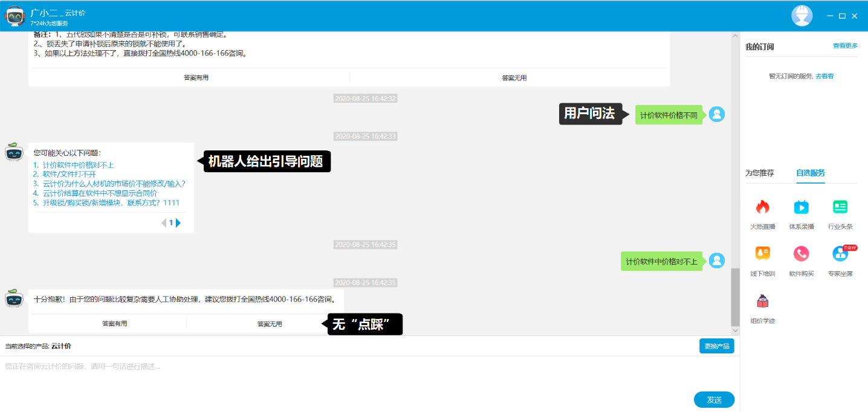Open the 体系录播 recorded course icon

click(x=801, y=207)
